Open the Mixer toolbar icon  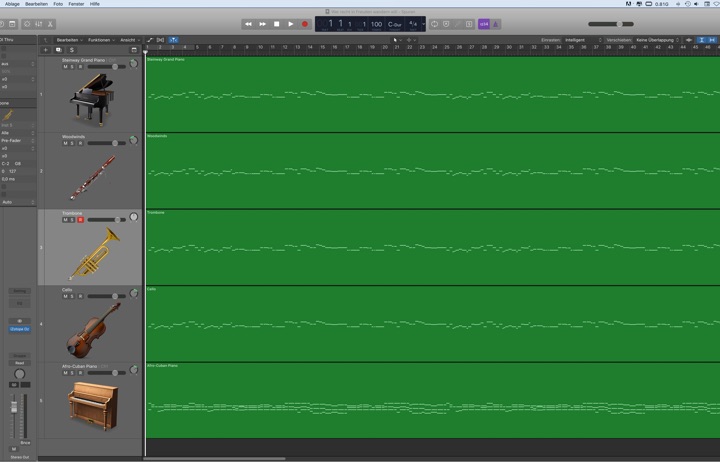(x=39, y=24)
